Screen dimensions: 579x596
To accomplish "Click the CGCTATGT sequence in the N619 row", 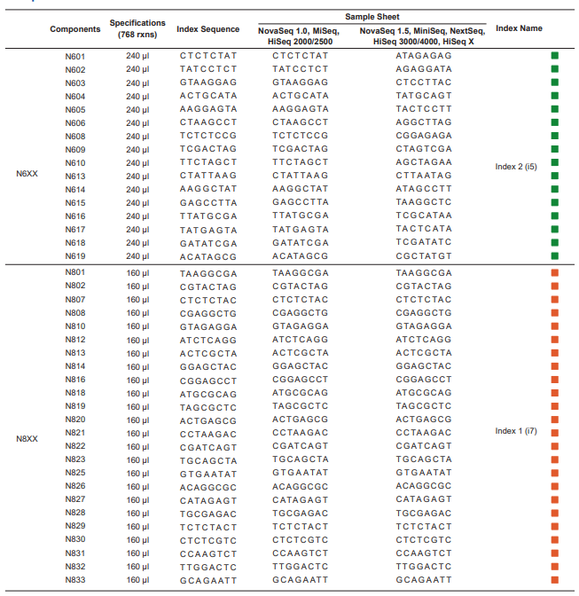I will coord(424,256).
